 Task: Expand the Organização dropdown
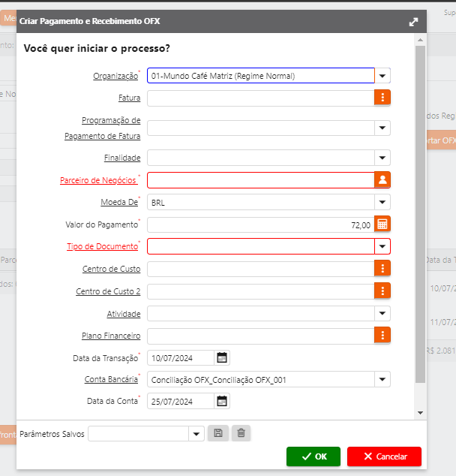click(x=382, y=76)
